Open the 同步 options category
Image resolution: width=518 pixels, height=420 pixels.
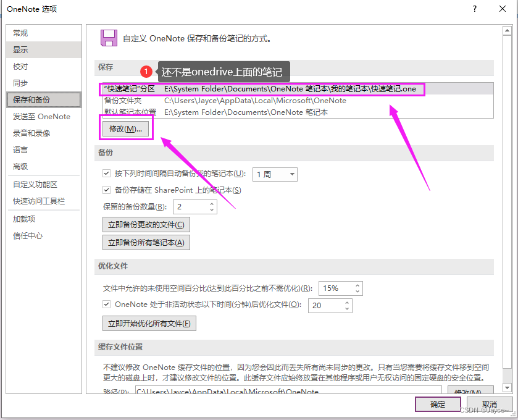(x=44, y=83)
